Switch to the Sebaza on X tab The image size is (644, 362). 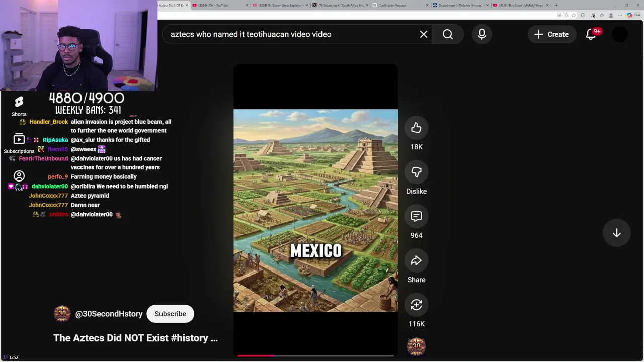(x=341, y=5)
